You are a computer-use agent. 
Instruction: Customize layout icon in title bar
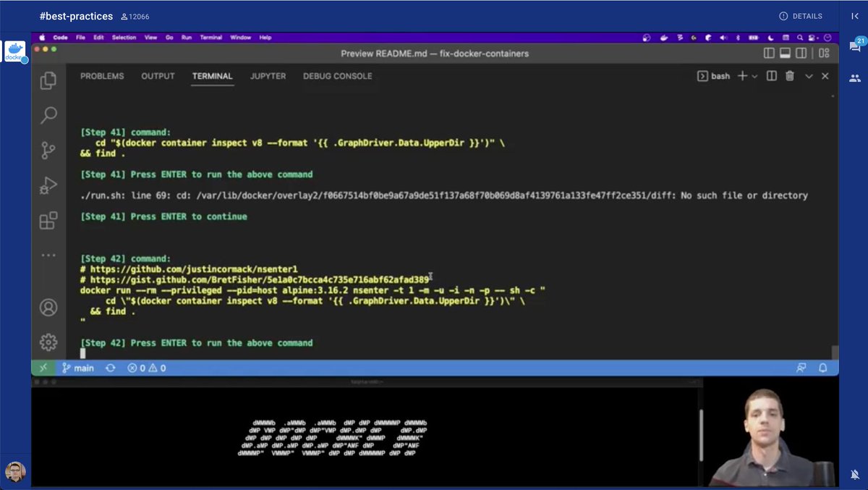(x=824, y=54)
